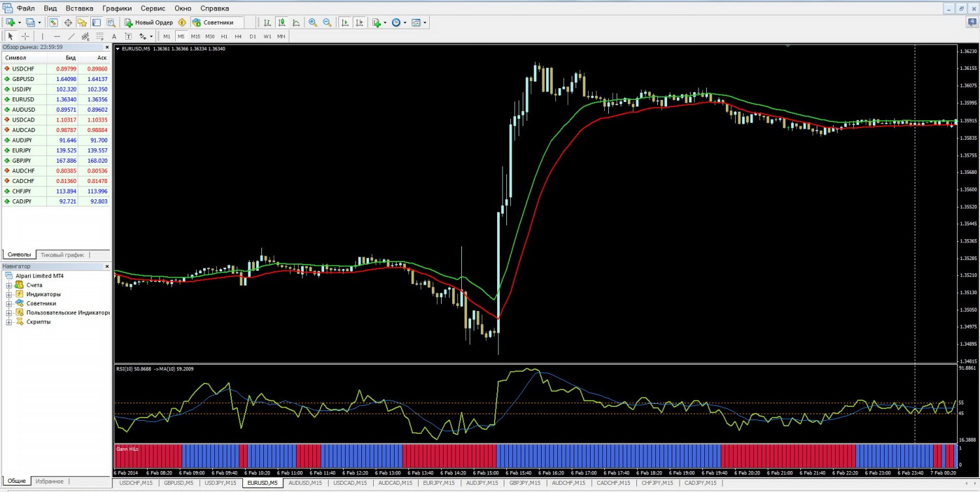This screenshot has width=980, height=492.
Task: Switch timeframe to D1
Action: pyautogui.click(x=253, y=36)
